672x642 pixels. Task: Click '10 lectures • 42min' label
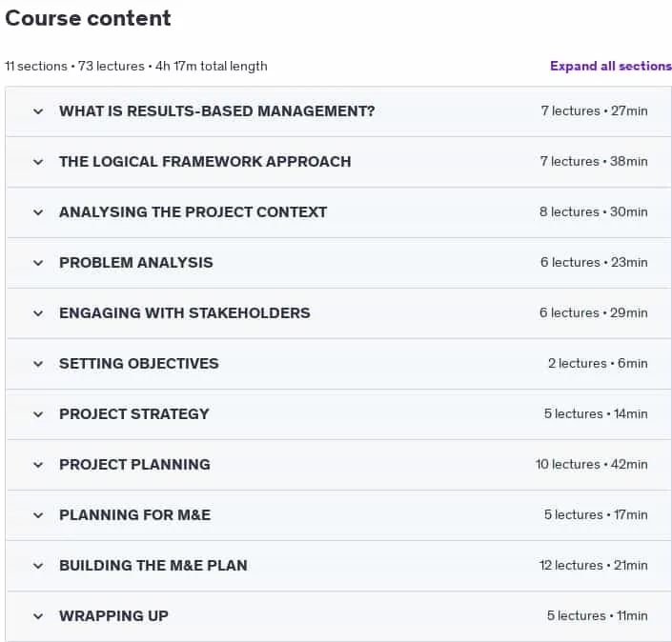point(591,464)
